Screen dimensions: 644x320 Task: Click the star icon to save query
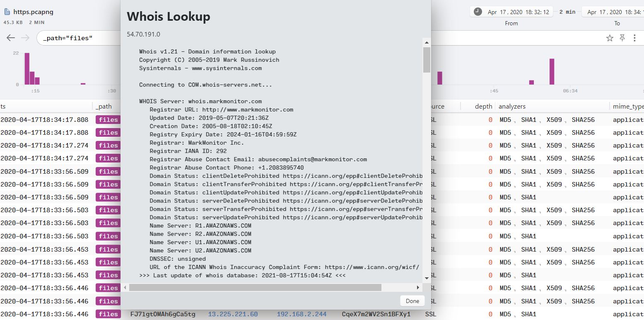click(x=610, y=38)
